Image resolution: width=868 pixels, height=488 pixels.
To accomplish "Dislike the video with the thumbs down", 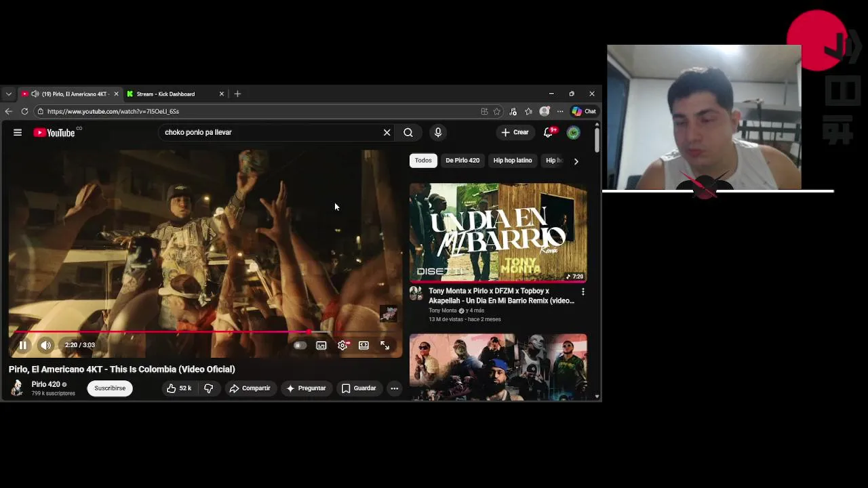I will click(209, 388).
